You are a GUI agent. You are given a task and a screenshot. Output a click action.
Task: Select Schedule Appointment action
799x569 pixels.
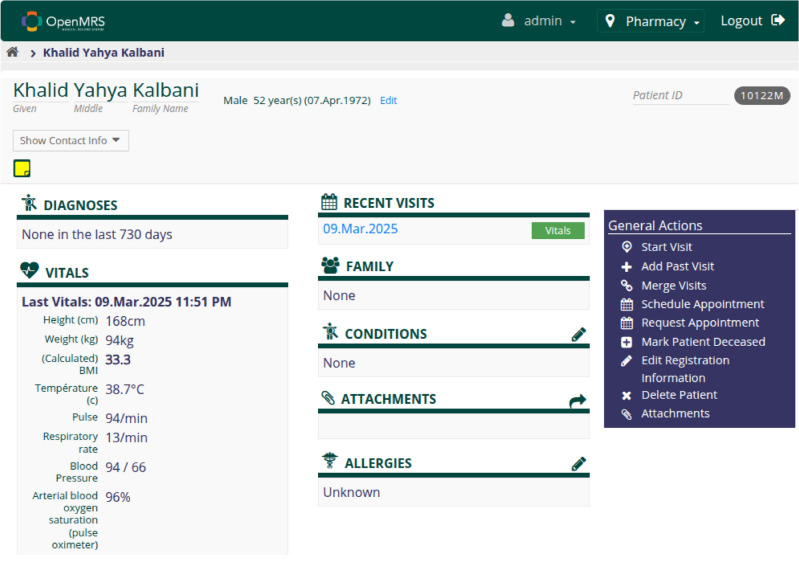tap(702, 304)
